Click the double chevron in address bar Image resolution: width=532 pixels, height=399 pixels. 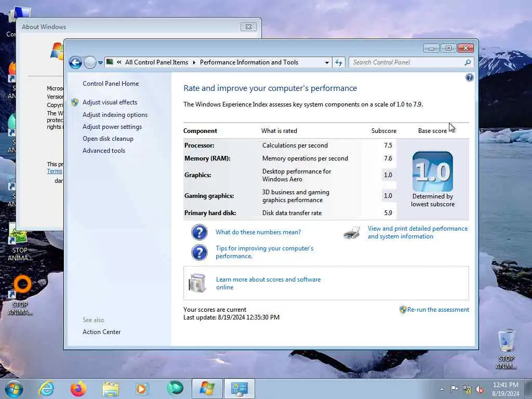click(119, 62)
